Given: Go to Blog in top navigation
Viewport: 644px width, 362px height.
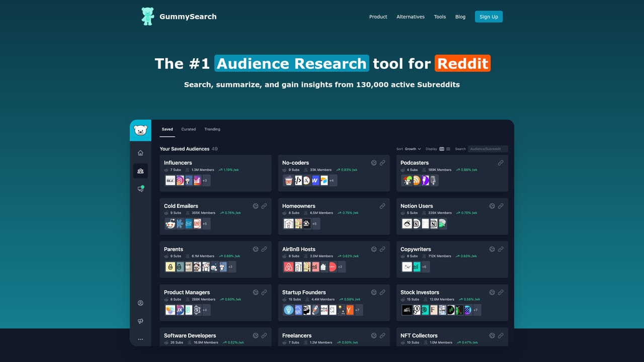Looking at the screenshot, I should [460, 17].
